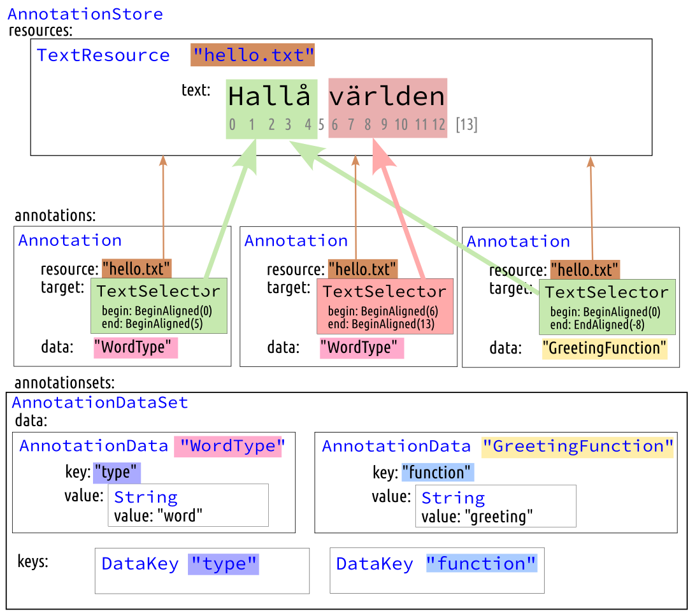688x616 pixels.
Task: Select the green highlighted word "Hallå"
Action: click(270, 97)
